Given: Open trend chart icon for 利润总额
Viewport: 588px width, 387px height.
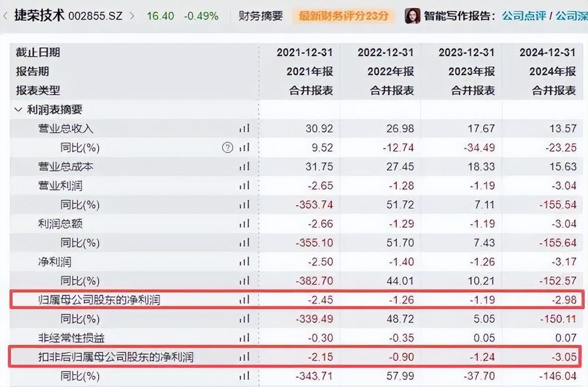Looking at the screenshot, I should tap(244, 224).
